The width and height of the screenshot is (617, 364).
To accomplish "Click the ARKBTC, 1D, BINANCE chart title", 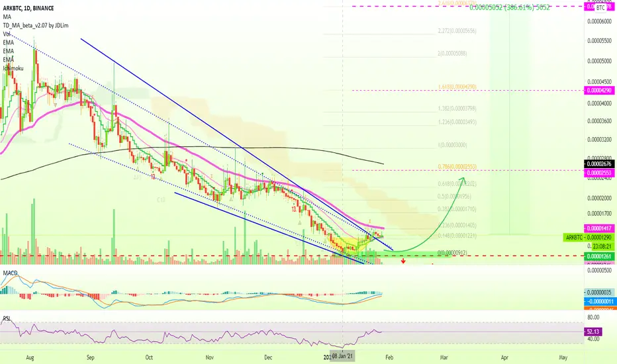I will click(x=28, y=8).
